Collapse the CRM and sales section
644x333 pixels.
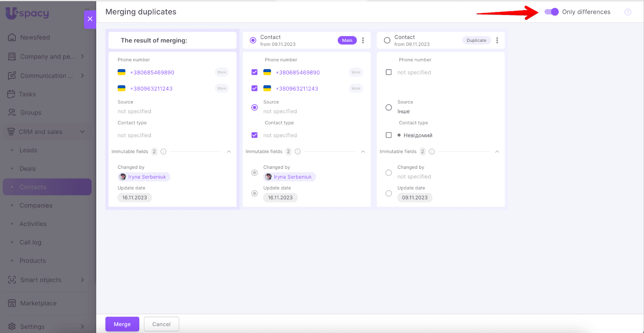(83, 132)
